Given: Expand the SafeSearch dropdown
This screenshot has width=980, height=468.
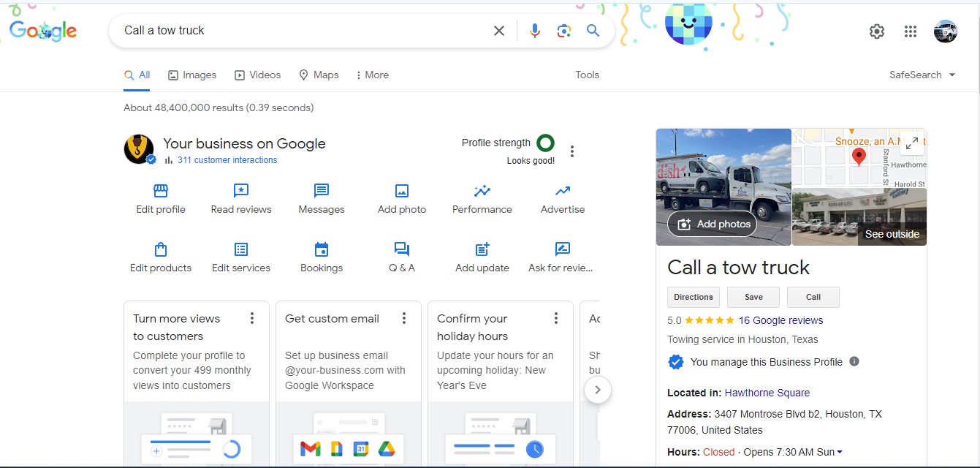Looking at the screenshot, I should [x=952, y=75].
